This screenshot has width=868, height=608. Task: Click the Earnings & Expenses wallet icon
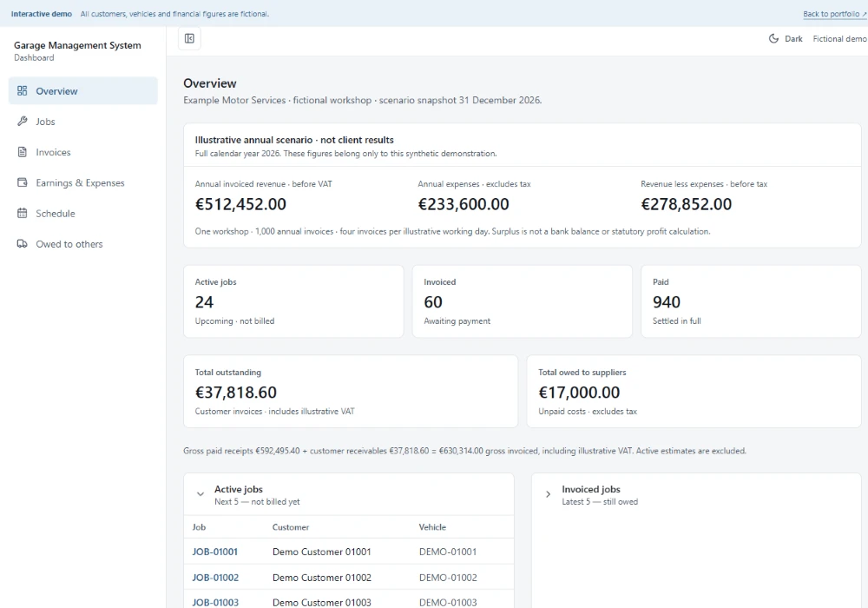[23, 182]
